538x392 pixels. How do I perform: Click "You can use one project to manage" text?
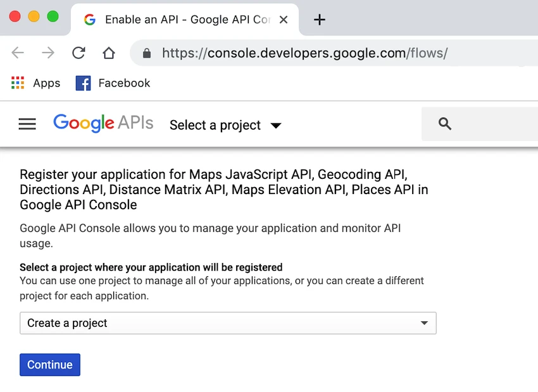(x=222, y=288)
